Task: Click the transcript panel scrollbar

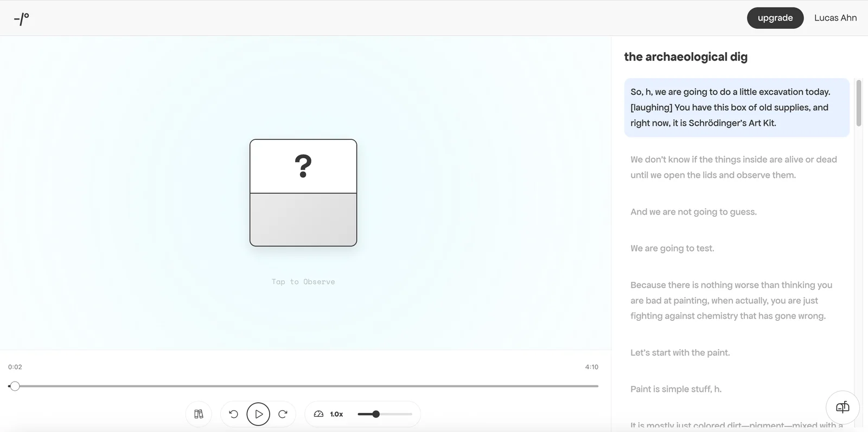Action: click(858, 103)
